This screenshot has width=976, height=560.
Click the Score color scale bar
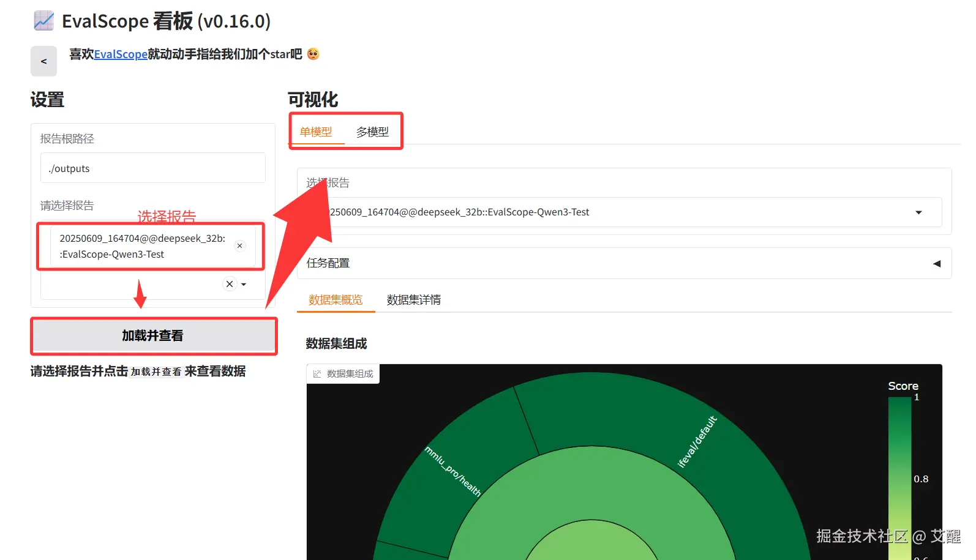899,477
